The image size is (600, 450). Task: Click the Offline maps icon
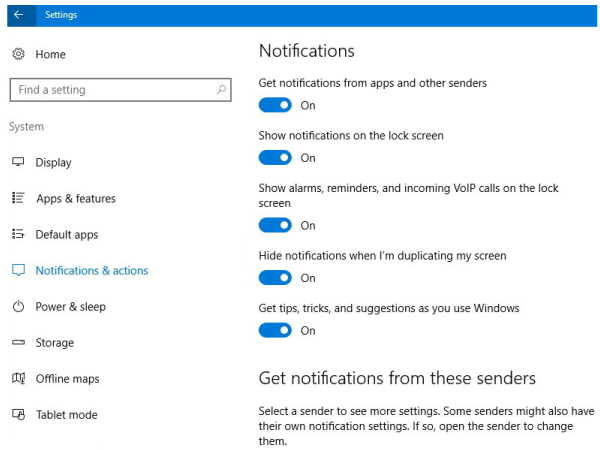(x=18, y=379)
